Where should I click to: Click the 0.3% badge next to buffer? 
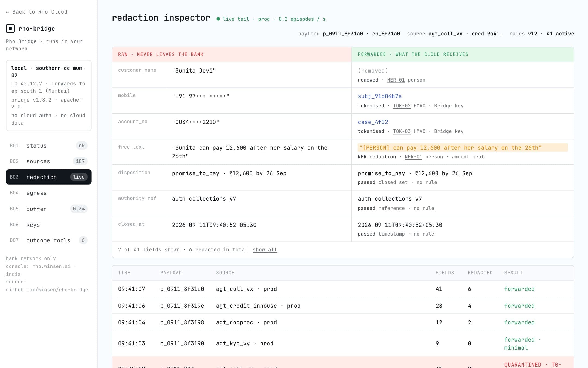coord(79,209)
